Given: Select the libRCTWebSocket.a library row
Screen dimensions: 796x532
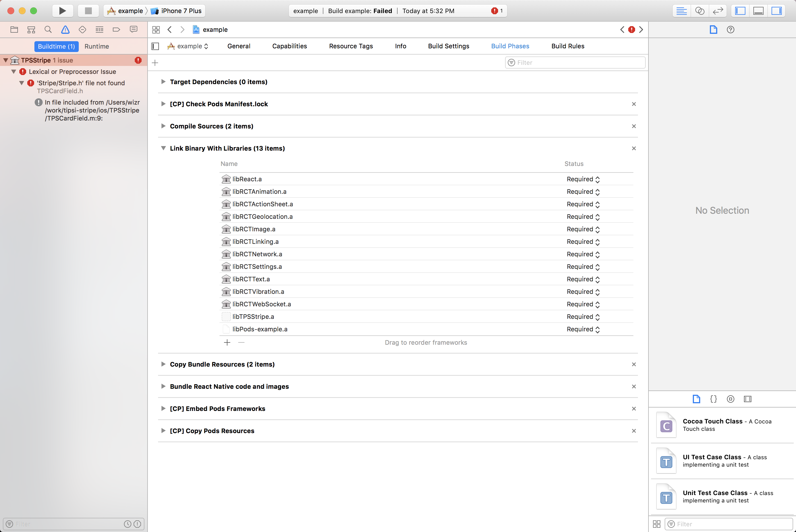Looking at the screenshot, I should click(x=426, y=304).
